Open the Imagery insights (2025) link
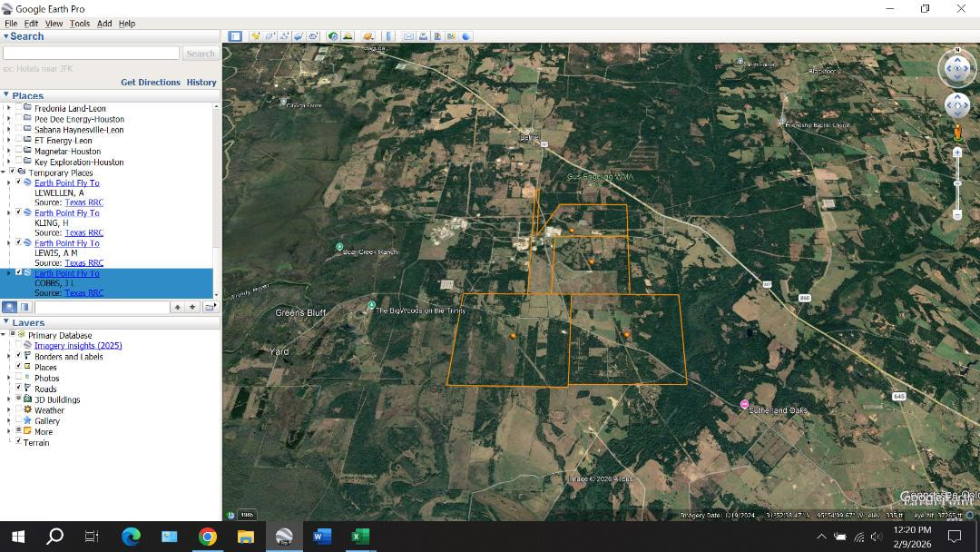Screen dimensions: 980x552 point(78,346)
